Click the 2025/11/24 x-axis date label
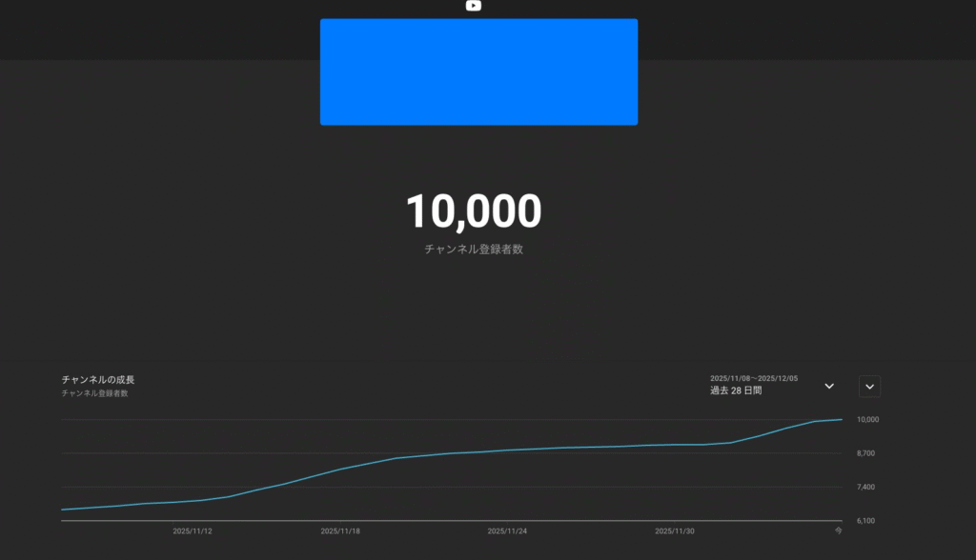976x560 pixels. [x=507, y=530]
